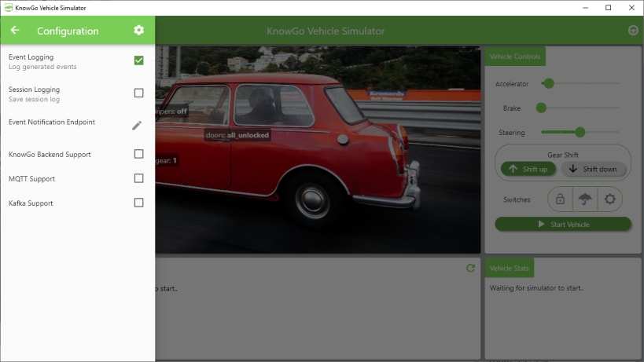Click the 'Configuration' drawer title

[x=68, y=31]
